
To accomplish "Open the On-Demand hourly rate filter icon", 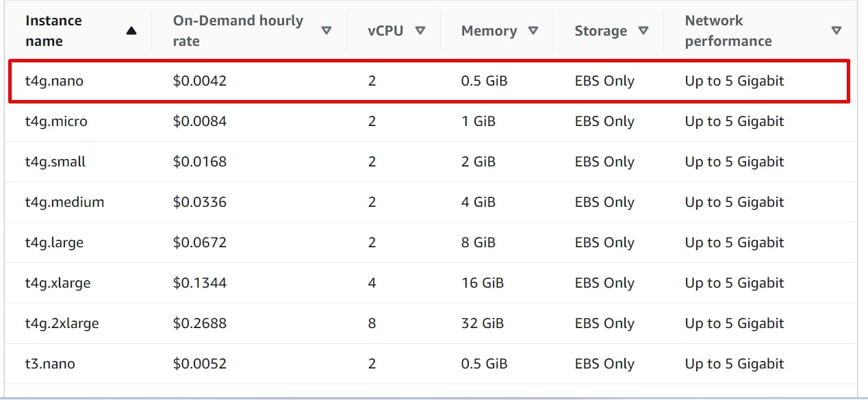I will 327,30.
